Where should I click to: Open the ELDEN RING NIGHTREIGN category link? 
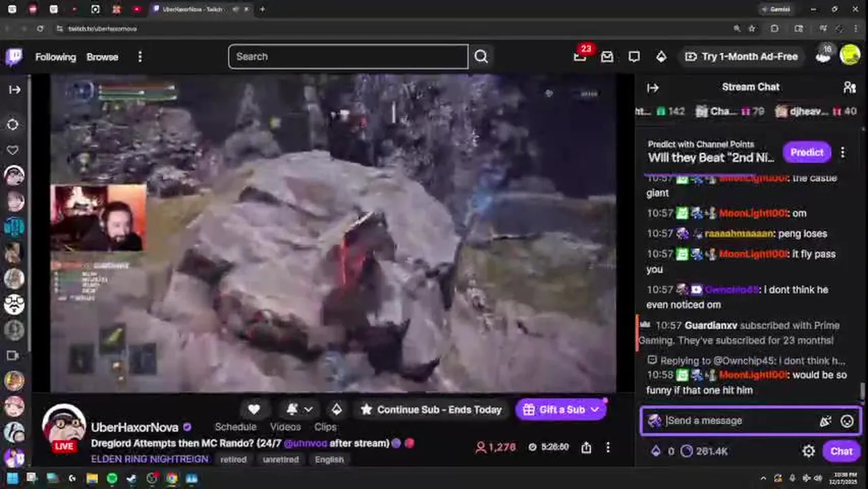click(149, 459)
